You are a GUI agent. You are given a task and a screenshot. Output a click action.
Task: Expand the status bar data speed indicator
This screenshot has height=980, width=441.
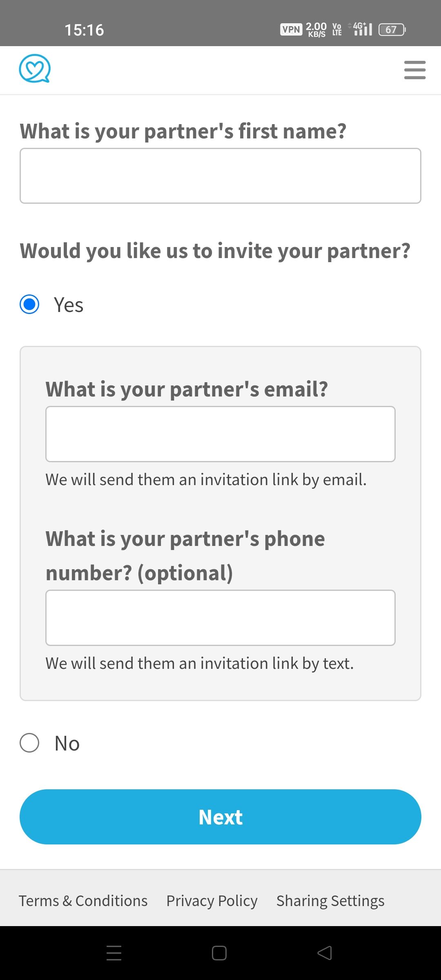pyautogui.click(x=315, y=29)
